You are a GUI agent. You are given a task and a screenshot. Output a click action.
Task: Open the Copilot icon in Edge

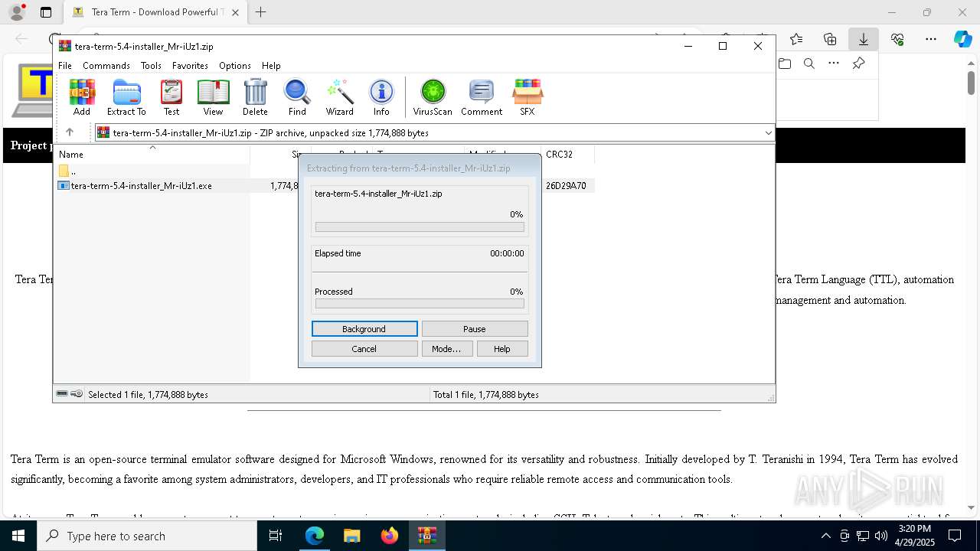(x=962, y=39)
